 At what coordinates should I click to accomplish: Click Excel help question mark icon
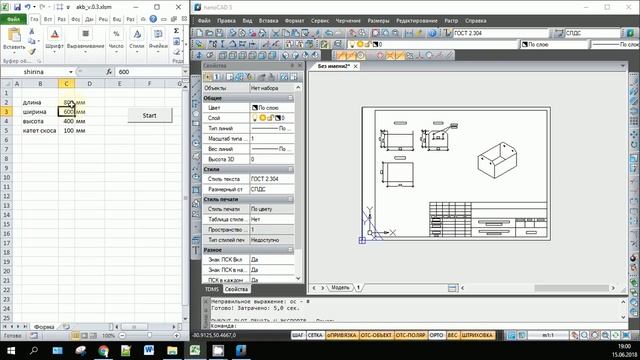point(153,19)
